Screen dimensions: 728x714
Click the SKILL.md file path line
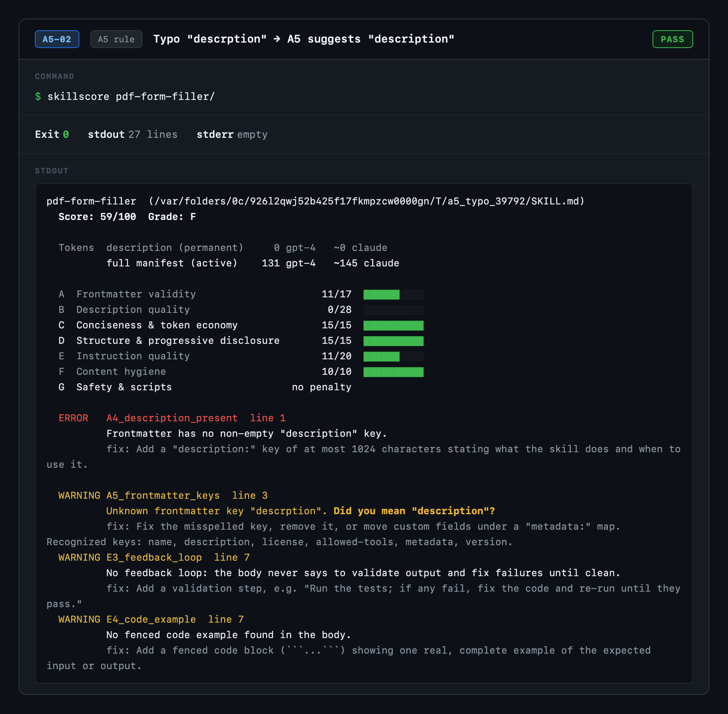point(315,201)
